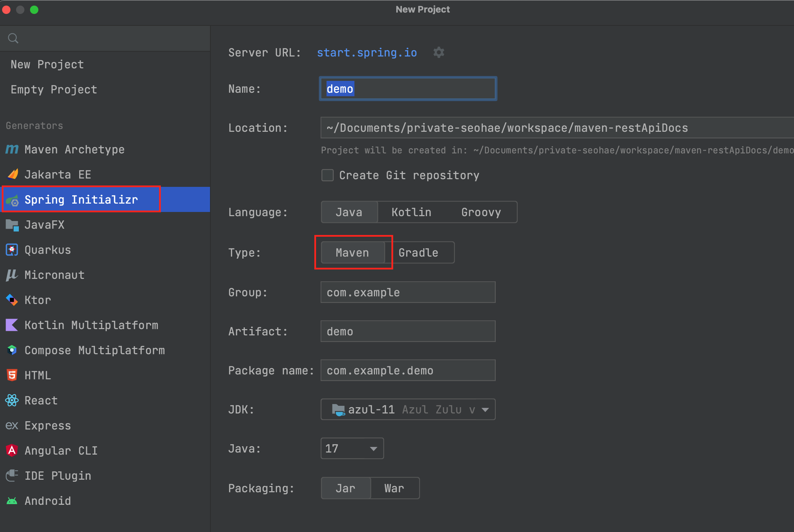This screenshot has width=794, height=532.
Task: Open the start.spring.io link
Action: click(x=367, y=53)
